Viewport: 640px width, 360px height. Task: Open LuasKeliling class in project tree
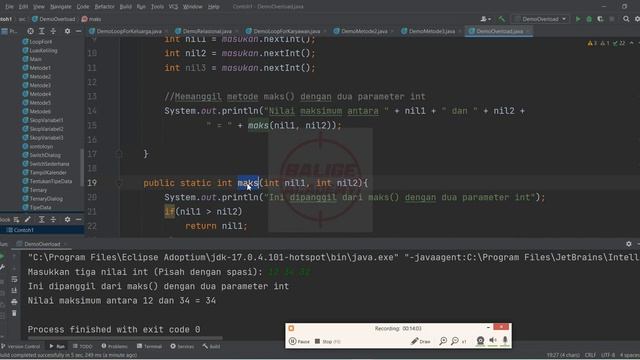click(x=40, y=51)
